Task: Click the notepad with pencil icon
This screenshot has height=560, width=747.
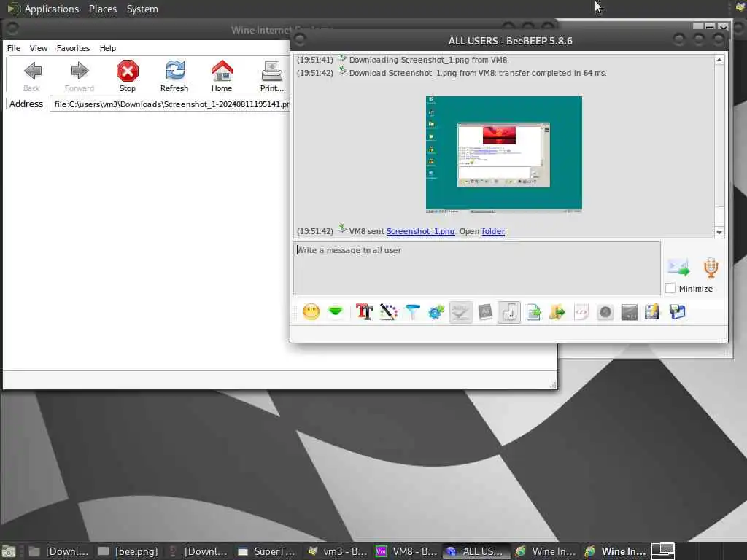Action: [653, 312]
